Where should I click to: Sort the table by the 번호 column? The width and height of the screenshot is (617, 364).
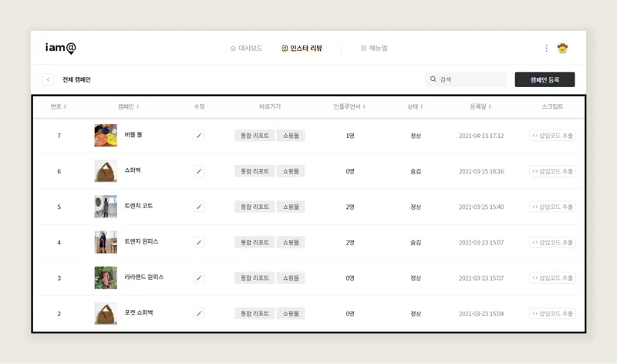pyautogui.click(x=59, y=106)
